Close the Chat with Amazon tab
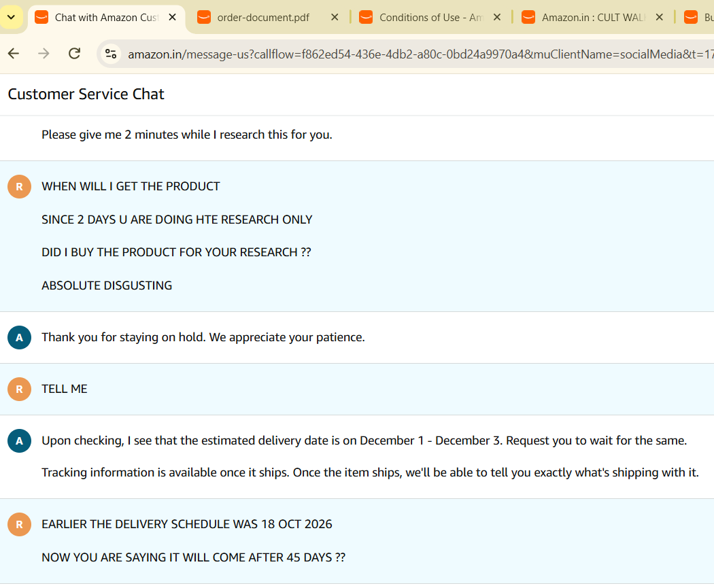Viewport: 714px width, 588px height. [x=172, y=17]
